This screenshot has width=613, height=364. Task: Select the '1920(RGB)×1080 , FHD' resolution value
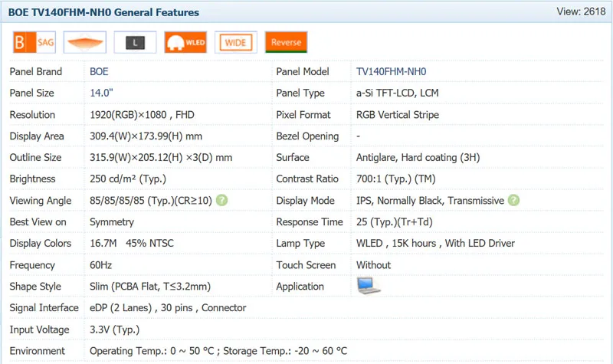[142, 114]
